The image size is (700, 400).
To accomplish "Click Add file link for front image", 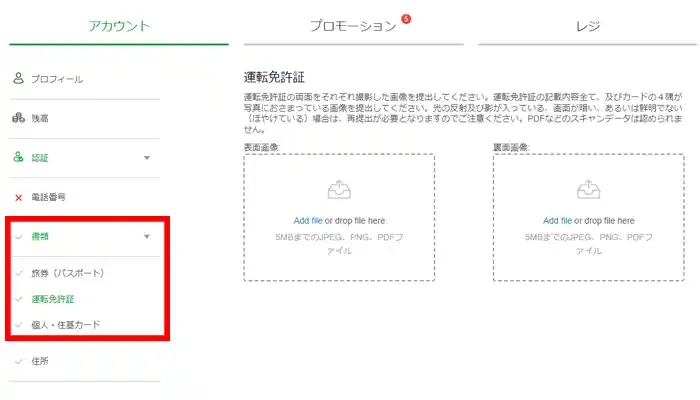I will [308, 220].
